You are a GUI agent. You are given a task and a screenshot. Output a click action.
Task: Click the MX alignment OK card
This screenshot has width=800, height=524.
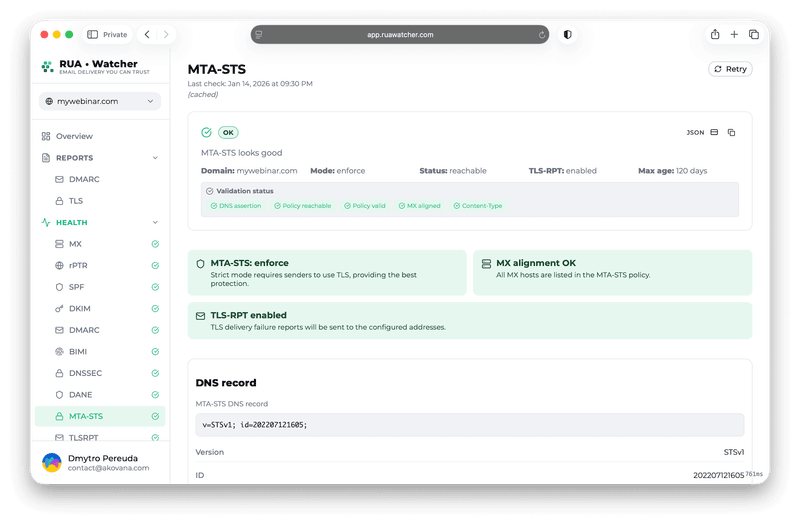coord(612,272)
